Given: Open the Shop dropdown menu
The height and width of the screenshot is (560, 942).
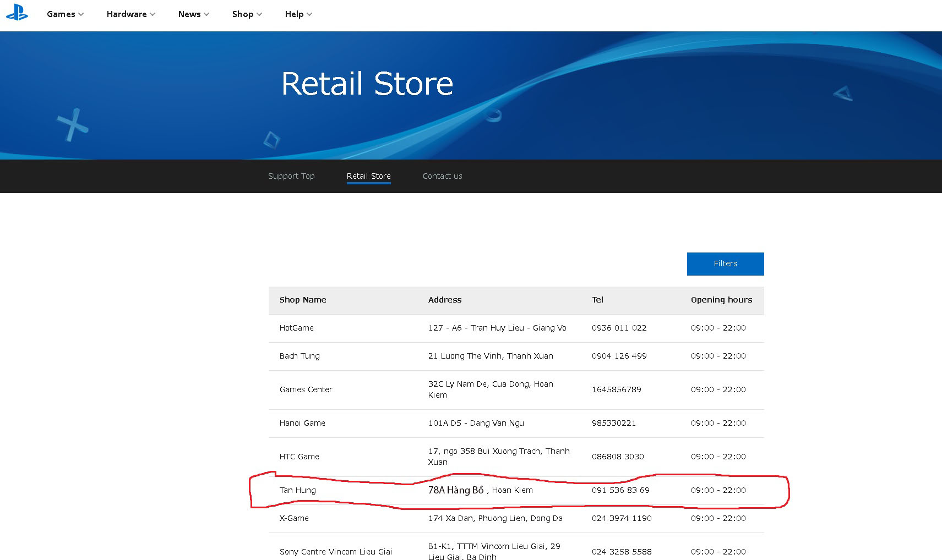Looking at the screenshot, I should pyautogui.click(x=247, y=14).
